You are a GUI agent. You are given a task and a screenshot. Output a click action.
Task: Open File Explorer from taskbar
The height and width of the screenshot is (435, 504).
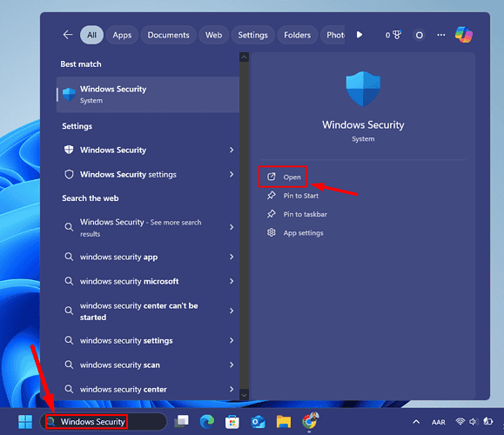(284, 421)
